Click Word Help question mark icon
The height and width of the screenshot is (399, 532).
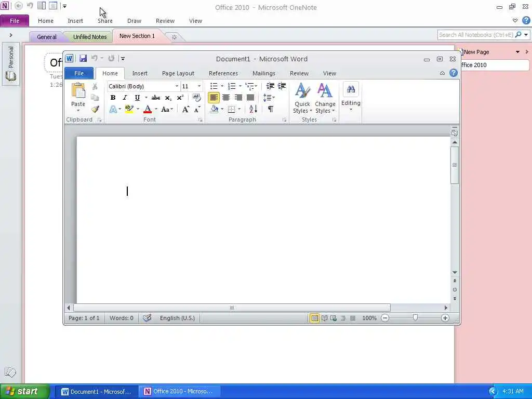coord(453,73)
